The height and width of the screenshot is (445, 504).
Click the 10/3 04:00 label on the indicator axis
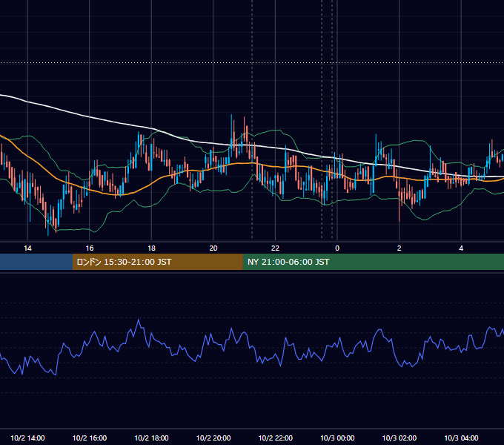[x=461, y=438]
